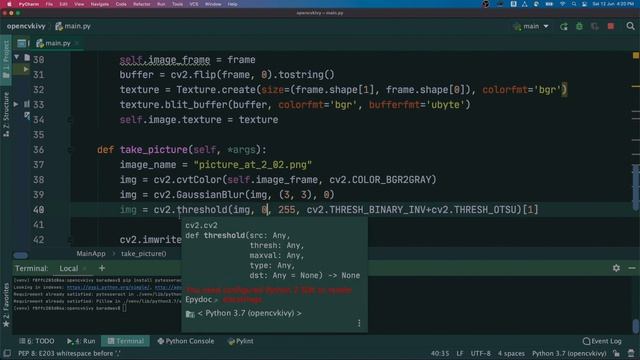Screen dimensions: 640x360
Task: Open the Navigate menu
Action: pos(100,4)
